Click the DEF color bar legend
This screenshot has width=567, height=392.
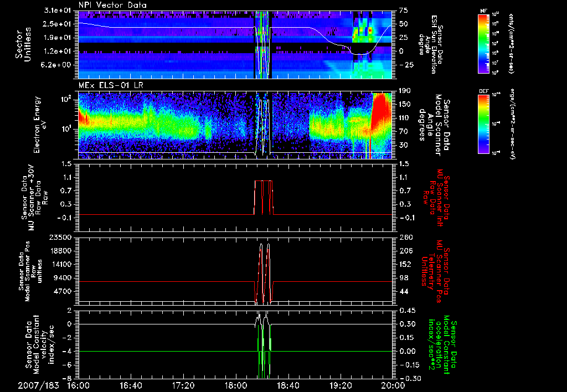click(483, 124)
